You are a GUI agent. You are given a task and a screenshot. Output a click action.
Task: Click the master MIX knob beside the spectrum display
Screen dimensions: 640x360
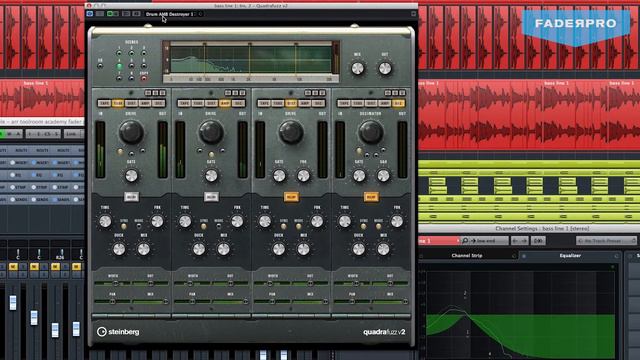pyautogui.click(x=358, y=68)
